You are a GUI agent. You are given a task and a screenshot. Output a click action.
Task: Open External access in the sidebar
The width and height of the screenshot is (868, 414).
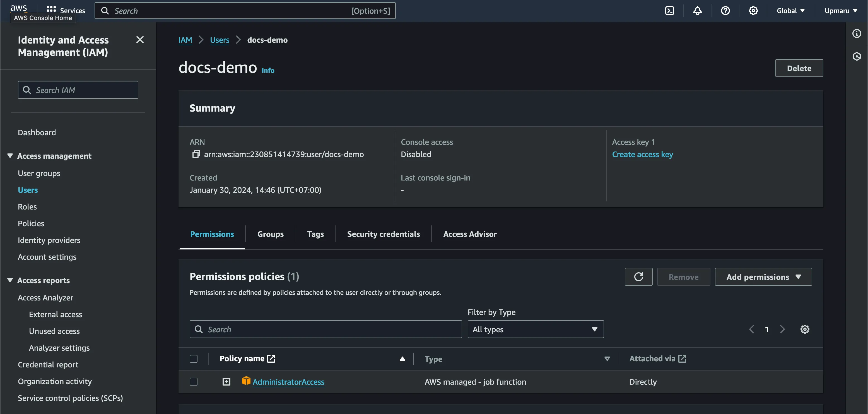[x=56, y=314]
